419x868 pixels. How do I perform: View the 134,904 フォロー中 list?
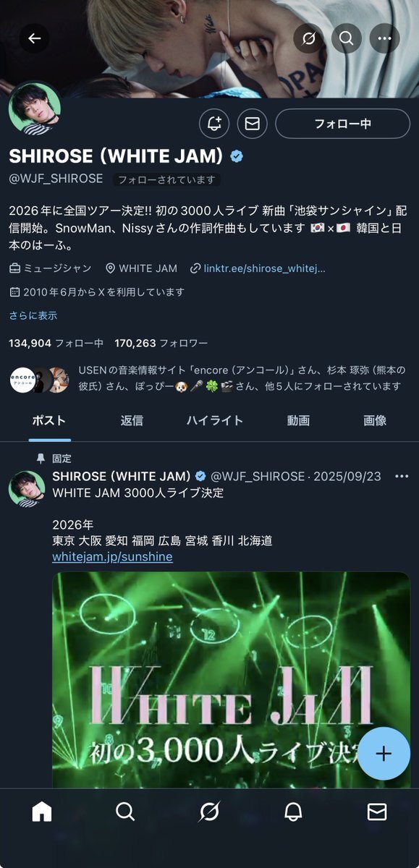coord(56,343)
